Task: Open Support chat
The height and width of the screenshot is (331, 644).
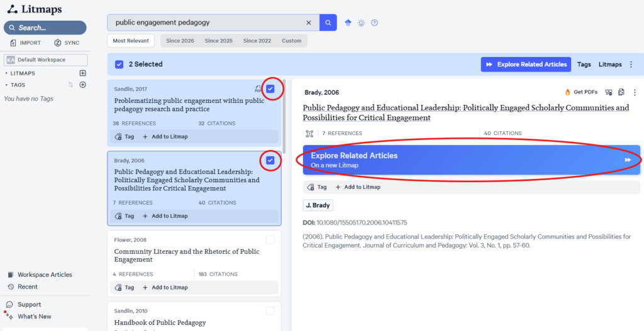Action: click(x=24, y=305)
